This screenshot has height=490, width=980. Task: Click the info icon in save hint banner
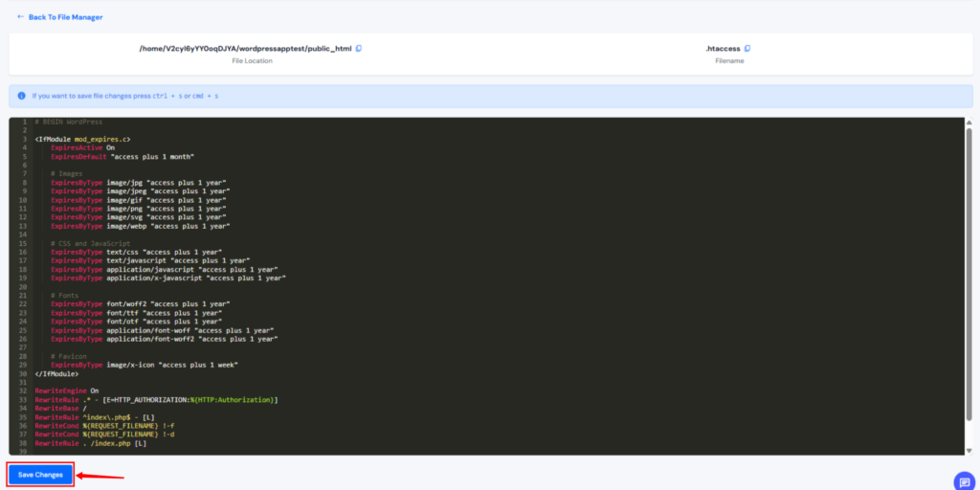[x=21, y=97]
